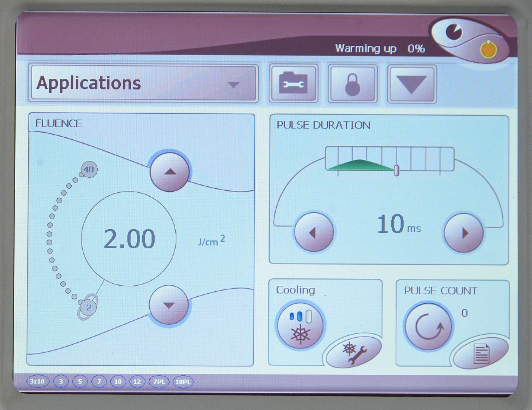
Task: Select the 7PL spot size
Action: 159,382
